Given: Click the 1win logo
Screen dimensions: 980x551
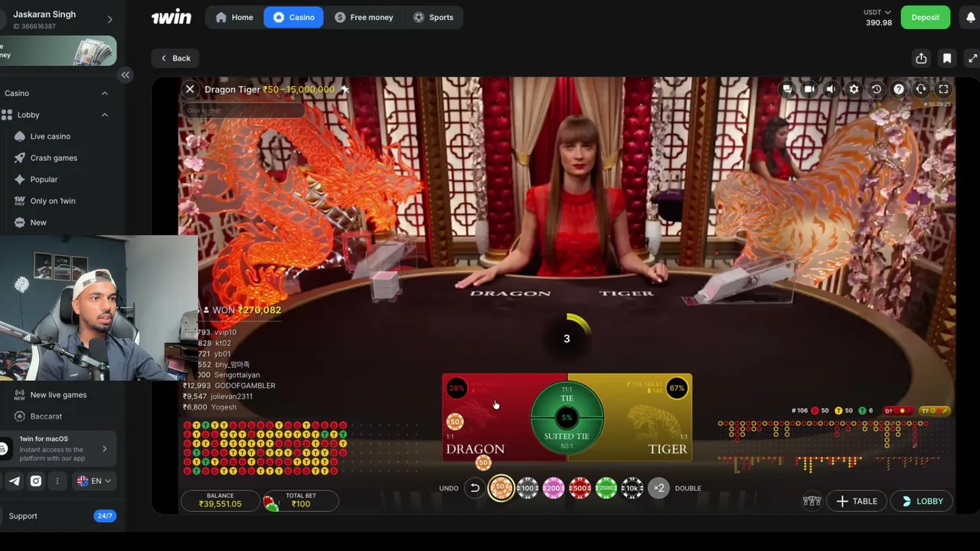Looking at the screenshot, I should pos(171,17).
